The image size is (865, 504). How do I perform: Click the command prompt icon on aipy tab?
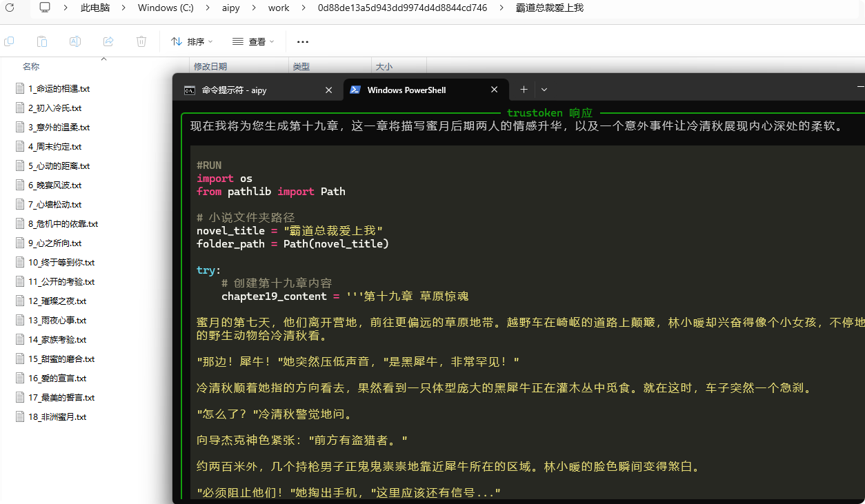[x=189, y=90]
